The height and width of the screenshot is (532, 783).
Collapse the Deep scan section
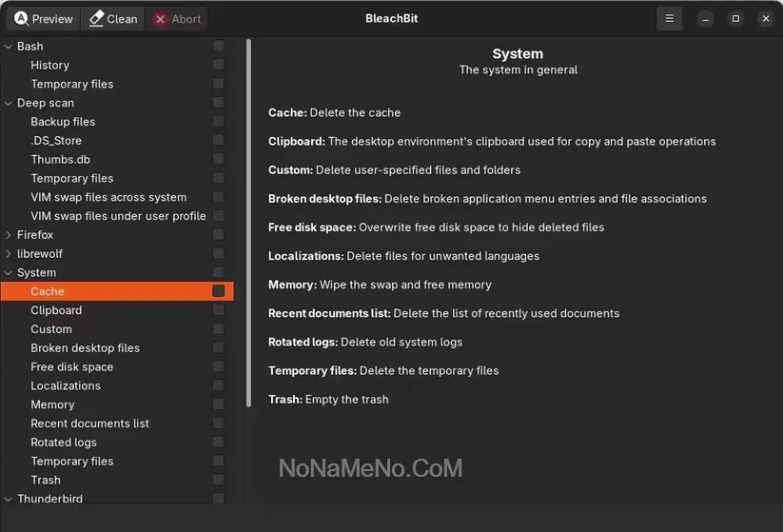tap(9, 103)
